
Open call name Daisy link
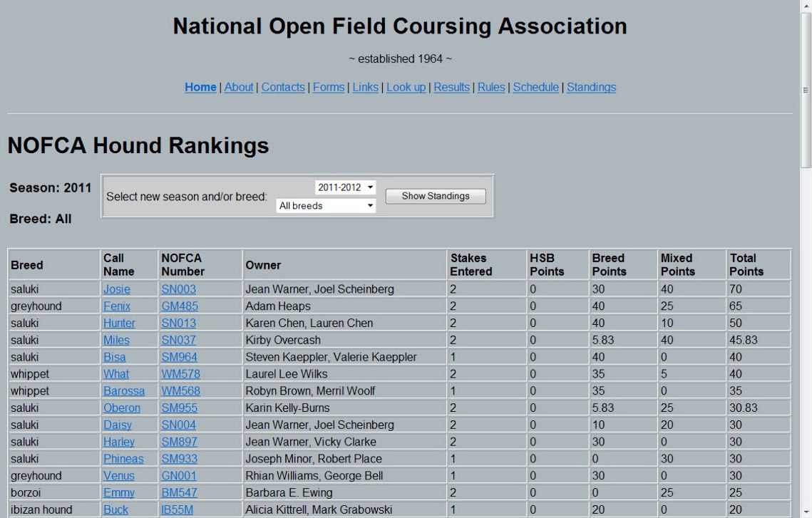118,425
